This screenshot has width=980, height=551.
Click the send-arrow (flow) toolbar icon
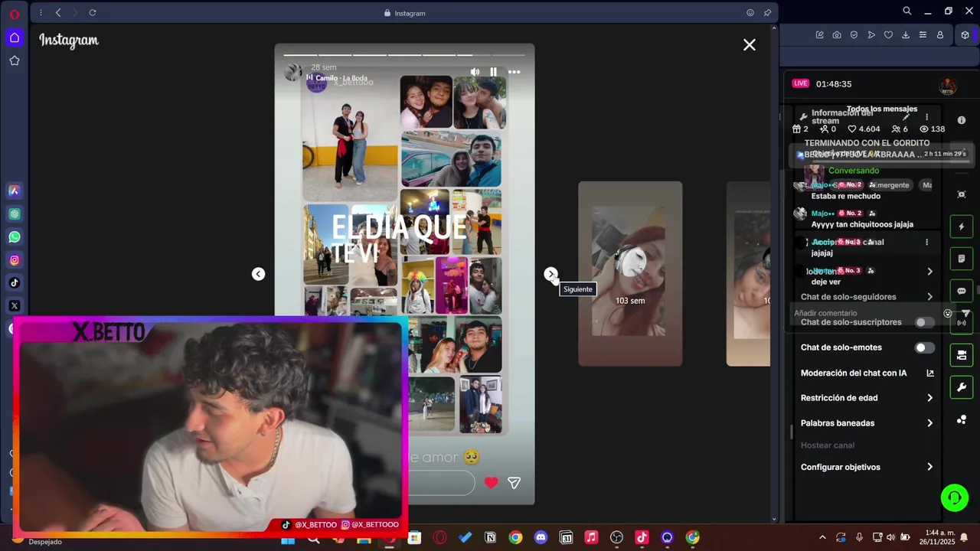[871, 35]
